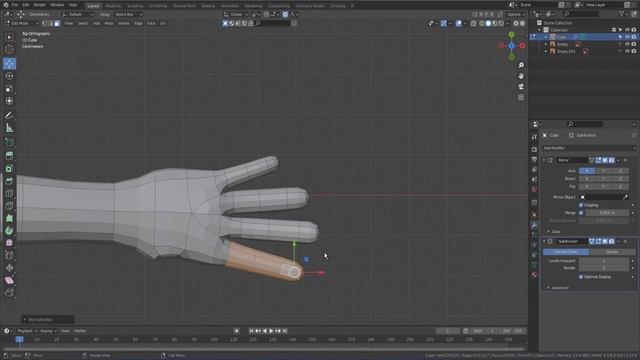Click the eyedropper next to Mirror Object
The height and width of the screenshot is (360, 640).
(625, 197)
